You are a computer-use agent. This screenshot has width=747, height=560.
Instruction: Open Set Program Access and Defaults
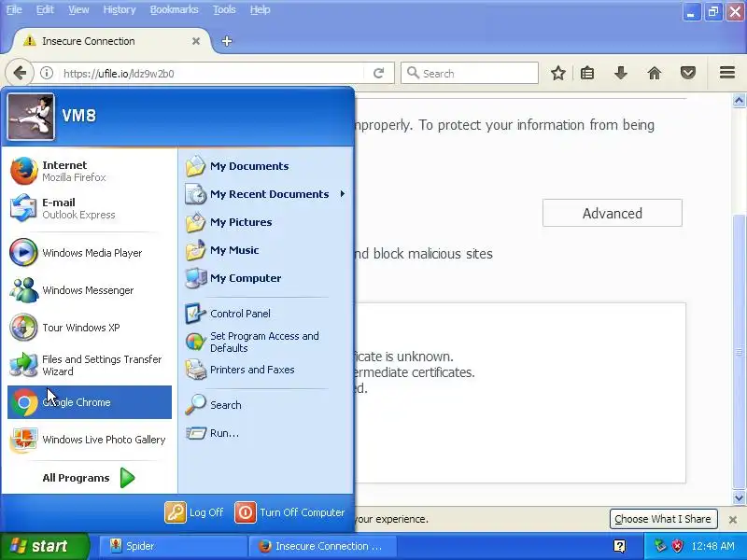tap(266, 342)
